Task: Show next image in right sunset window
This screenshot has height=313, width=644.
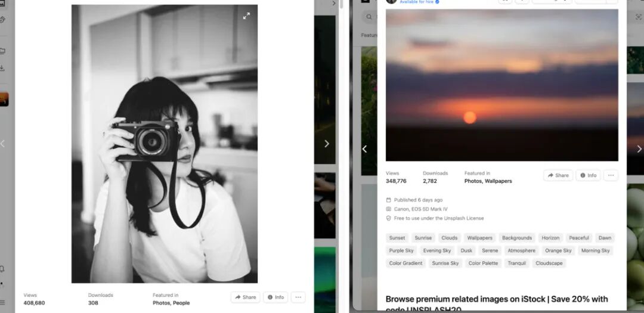Action: point(639,149)
